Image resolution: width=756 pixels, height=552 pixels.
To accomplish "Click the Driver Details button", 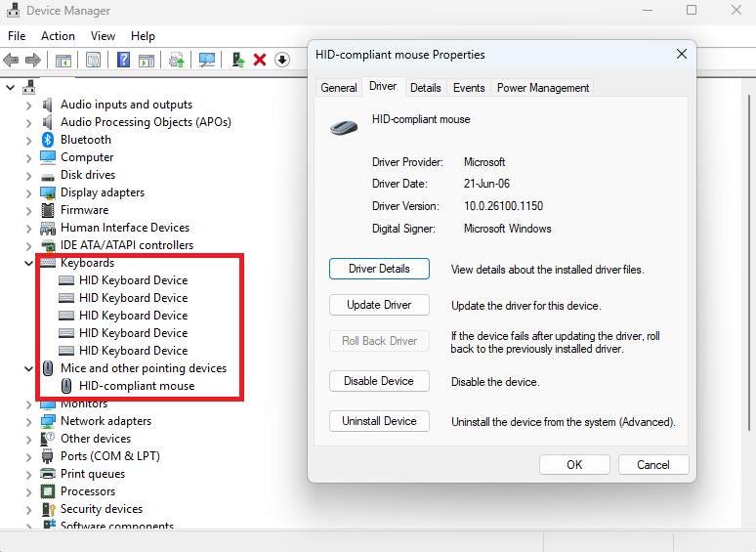I will (x=379, y=269).
